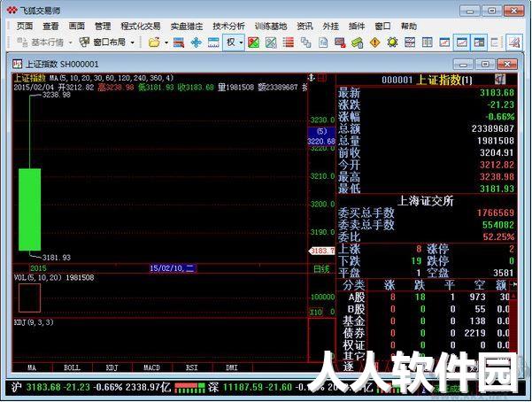Click the 上证指数 chart title label
The image size is (532, 402).
tap(30, 78)
